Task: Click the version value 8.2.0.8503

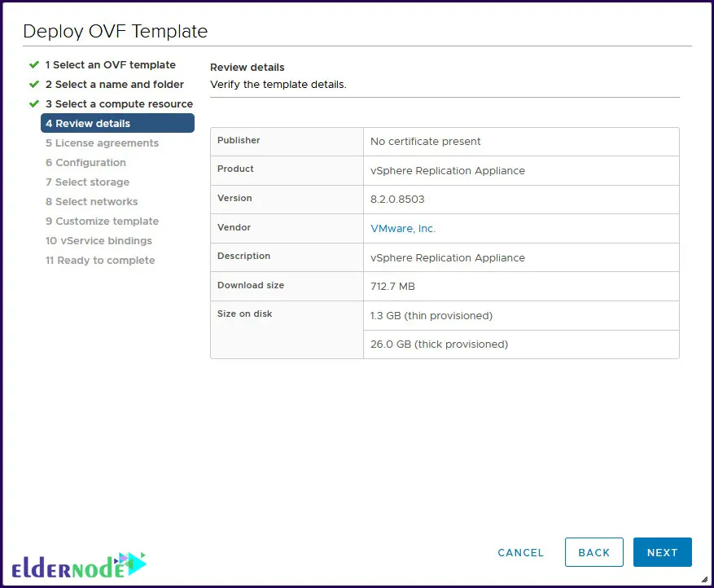Action: [x=397, y=200]
